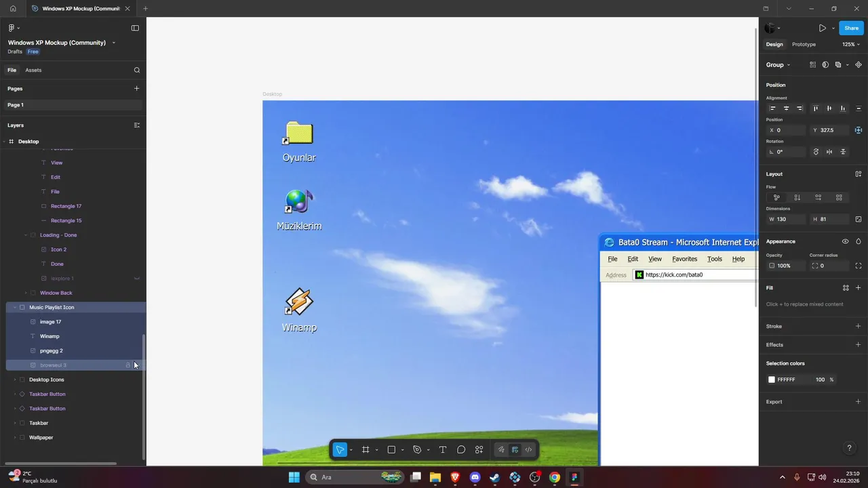Create component icon in Design panel

859,65
